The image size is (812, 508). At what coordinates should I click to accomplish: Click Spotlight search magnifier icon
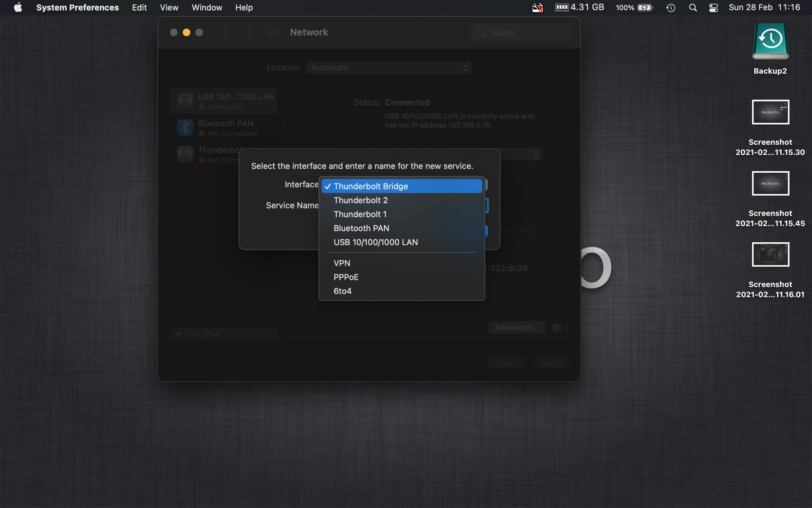pos(693,7)
